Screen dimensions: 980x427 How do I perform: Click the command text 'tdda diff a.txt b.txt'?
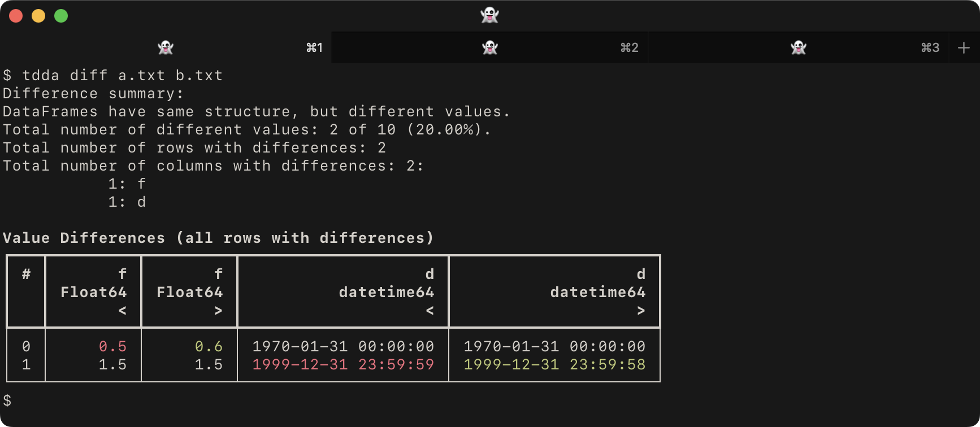[123, 75]
